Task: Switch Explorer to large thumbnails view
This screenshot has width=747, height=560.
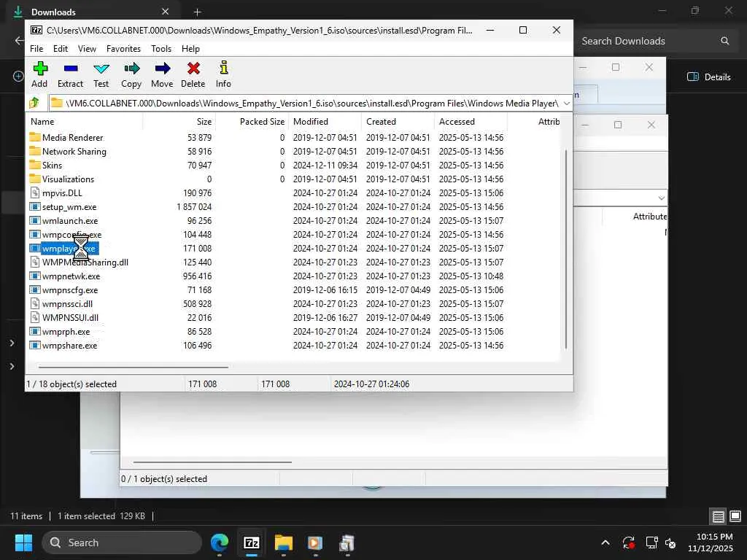Action: (x=735, y=516)
